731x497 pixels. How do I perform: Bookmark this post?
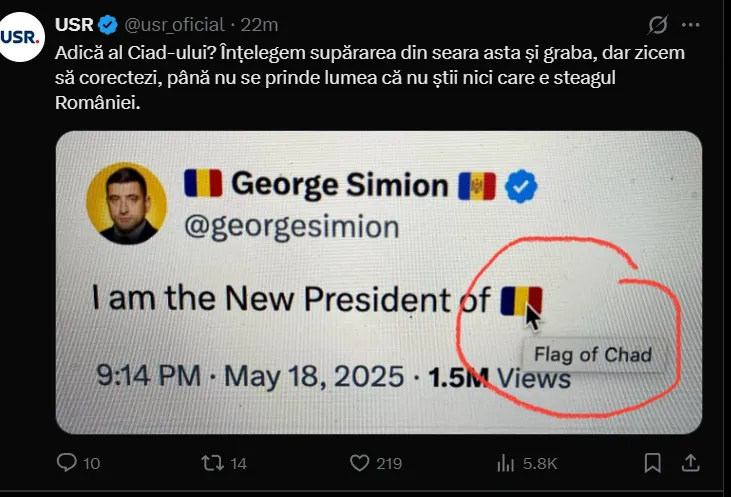coord(652,463)
